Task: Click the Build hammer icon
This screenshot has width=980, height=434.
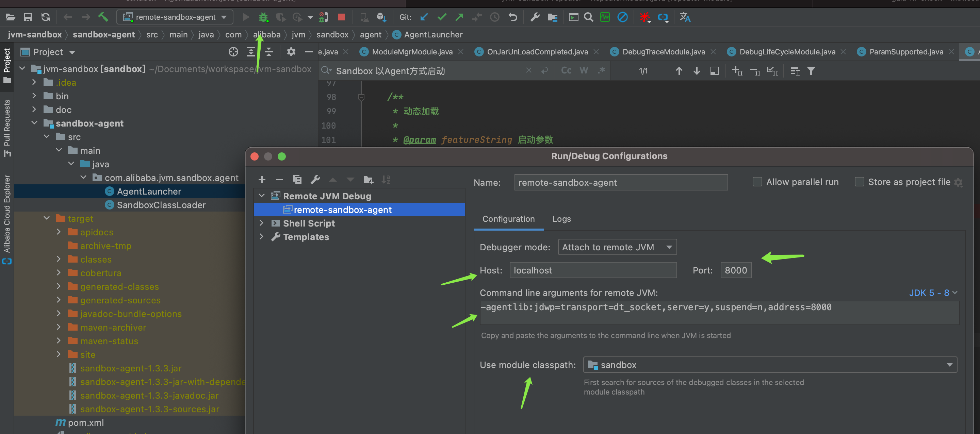Action: [103, 17]
